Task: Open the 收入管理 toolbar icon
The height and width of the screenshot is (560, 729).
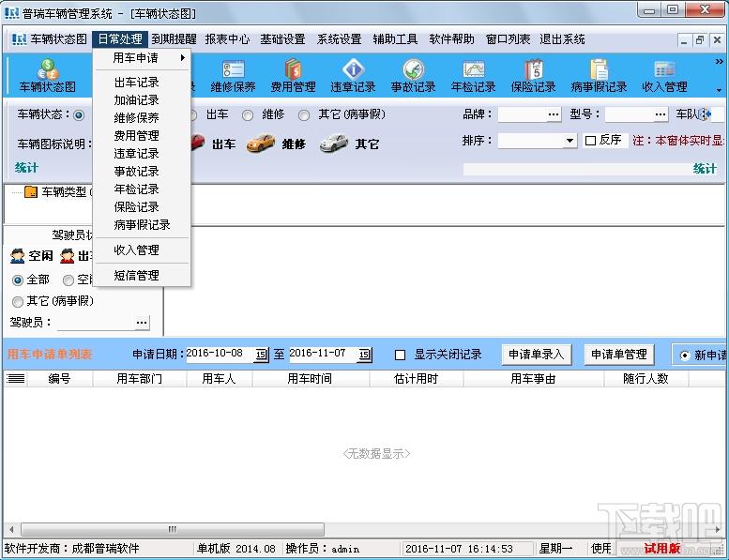Action: tap(664, 76)
